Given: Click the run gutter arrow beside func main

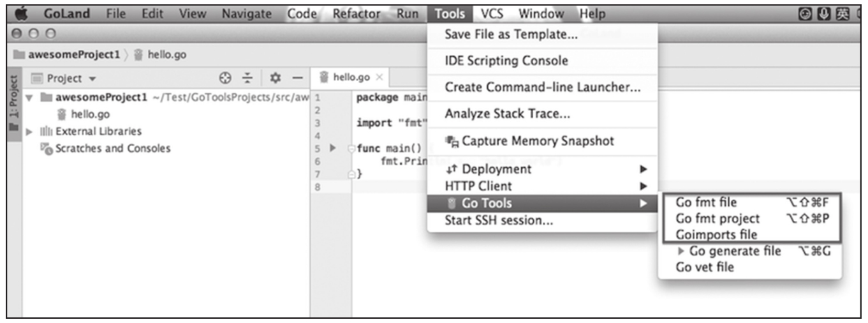Looking at the screenshot, I should (x=332, y=148).
